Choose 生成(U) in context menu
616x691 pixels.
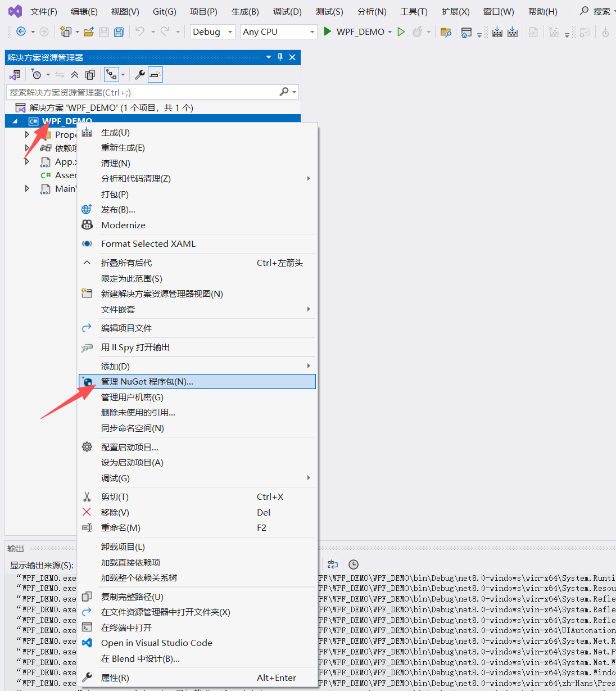coord(197,133)
